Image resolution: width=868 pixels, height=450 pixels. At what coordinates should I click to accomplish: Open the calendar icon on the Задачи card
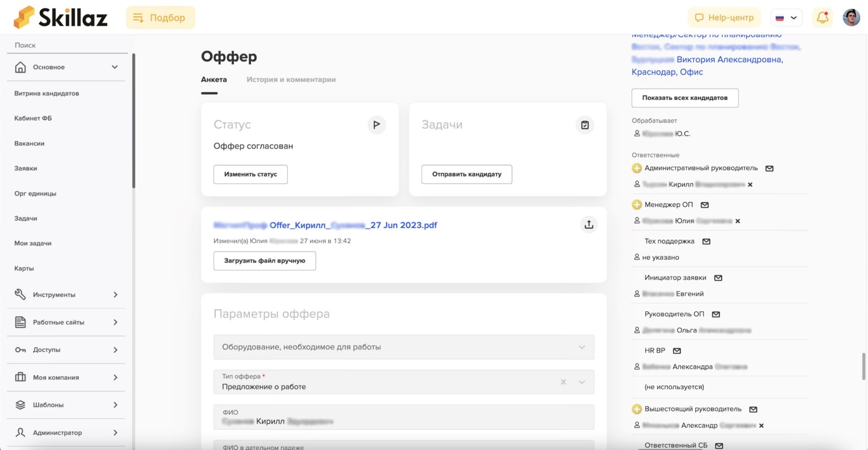[585, 124]
